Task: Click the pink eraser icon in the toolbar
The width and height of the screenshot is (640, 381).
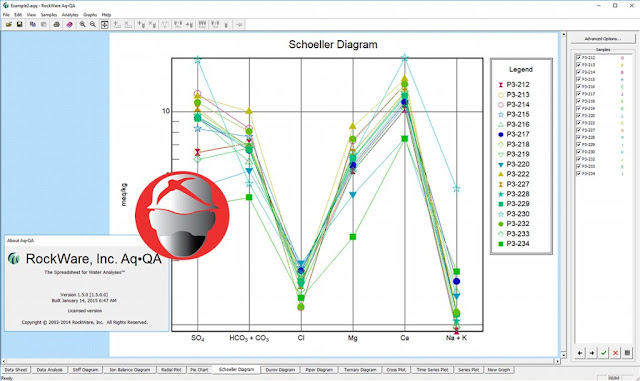Action: point(69,25)
